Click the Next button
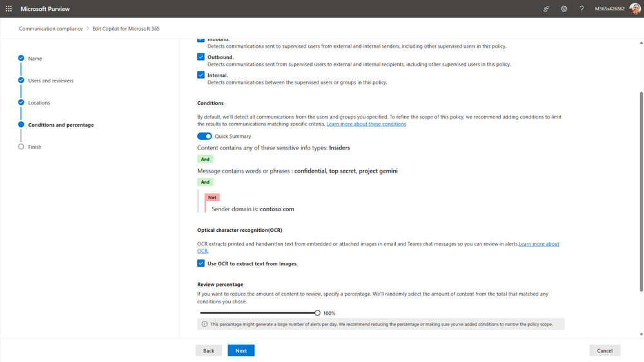The width and height of the screenshot is (644, 362). point(241,350)
